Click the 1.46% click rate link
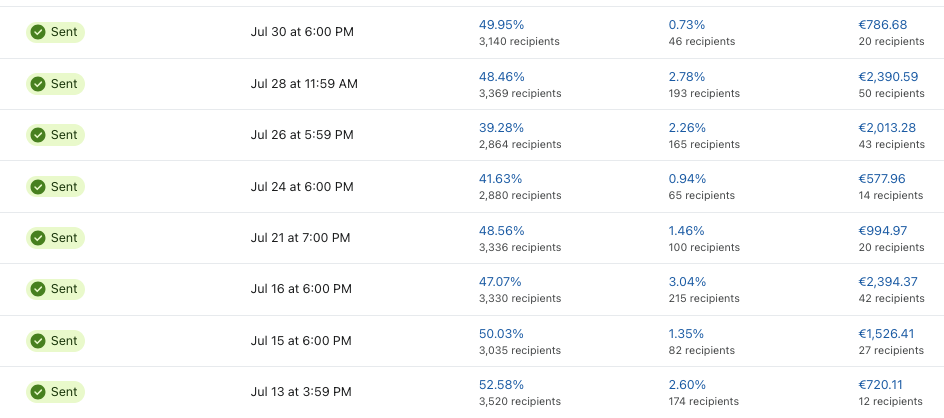The height and width of the screenshot is (418, 944). click(687, 230)
